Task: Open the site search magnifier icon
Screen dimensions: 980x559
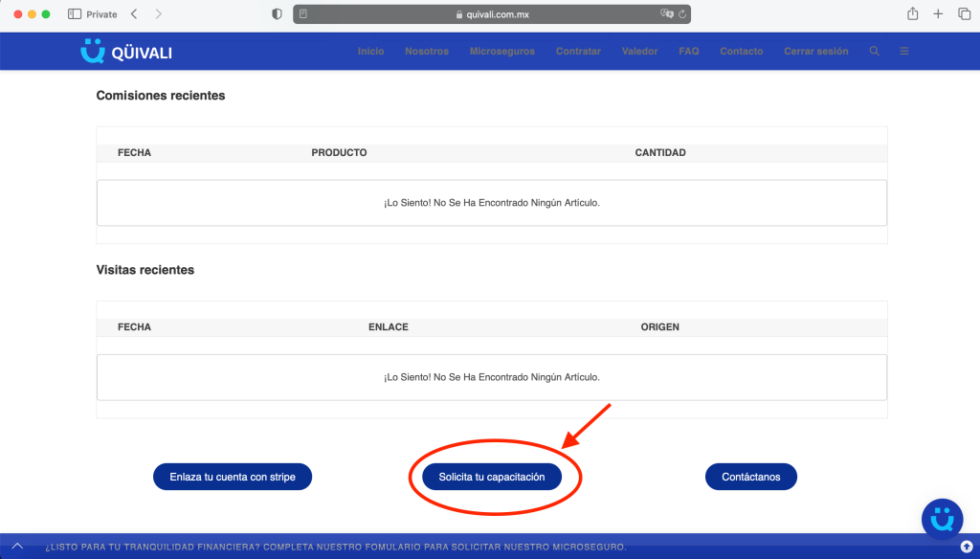Action: click(875, 52)
